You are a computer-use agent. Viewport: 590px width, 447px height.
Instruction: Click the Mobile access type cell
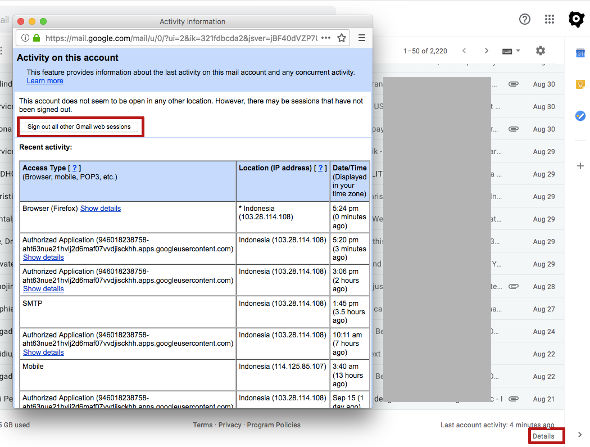[128, 375]
